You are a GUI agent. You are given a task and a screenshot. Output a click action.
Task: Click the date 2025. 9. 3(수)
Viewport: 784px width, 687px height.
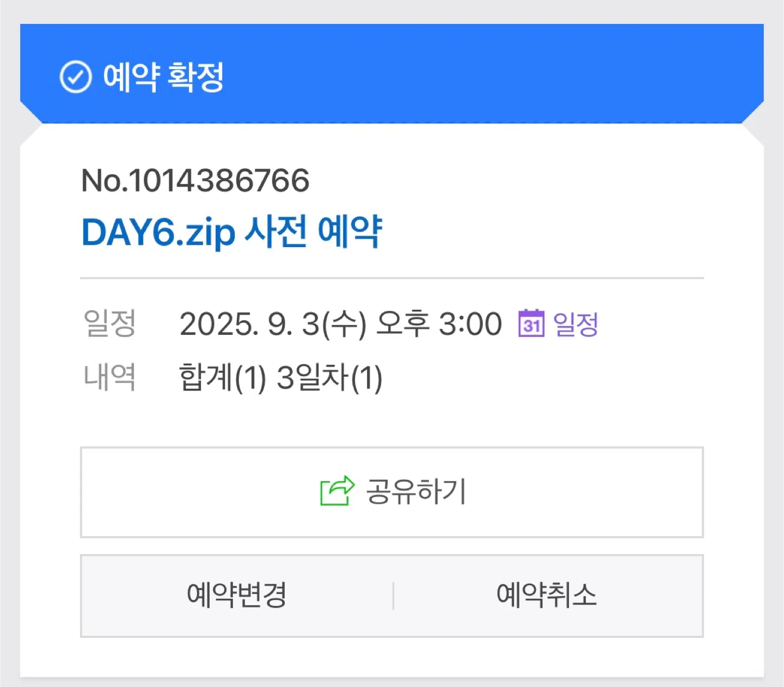[273, 324]
